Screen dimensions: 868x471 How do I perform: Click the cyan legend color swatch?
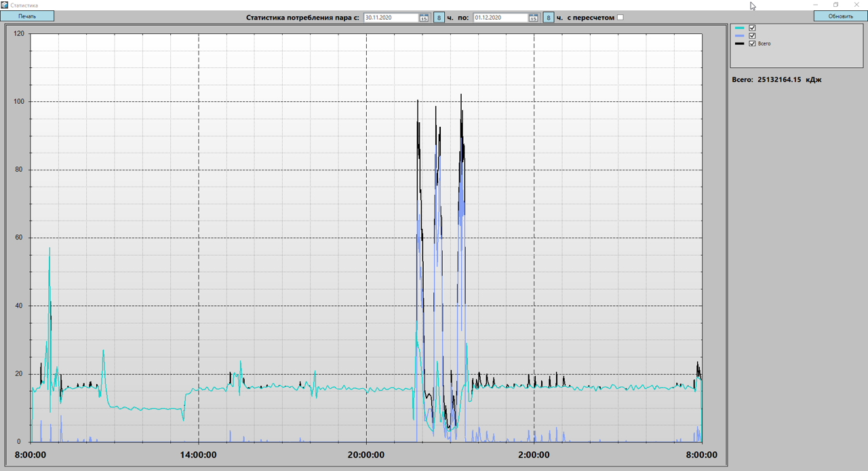(740, 29)
